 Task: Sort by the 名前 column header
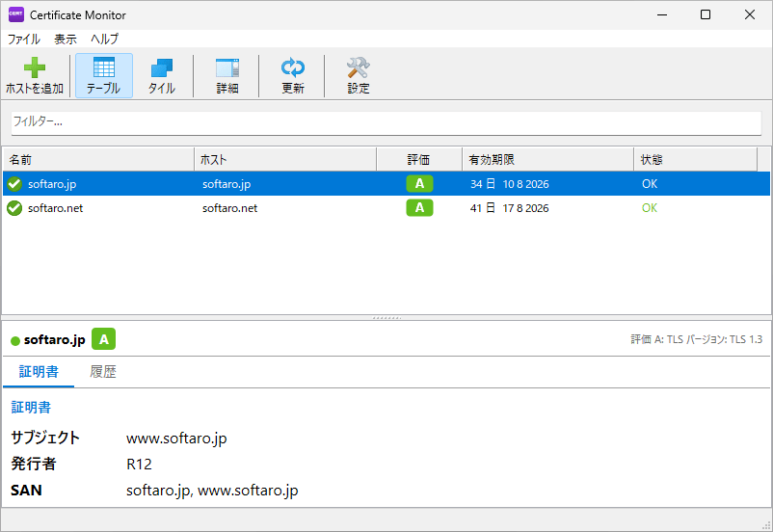(x=98, y=160)
